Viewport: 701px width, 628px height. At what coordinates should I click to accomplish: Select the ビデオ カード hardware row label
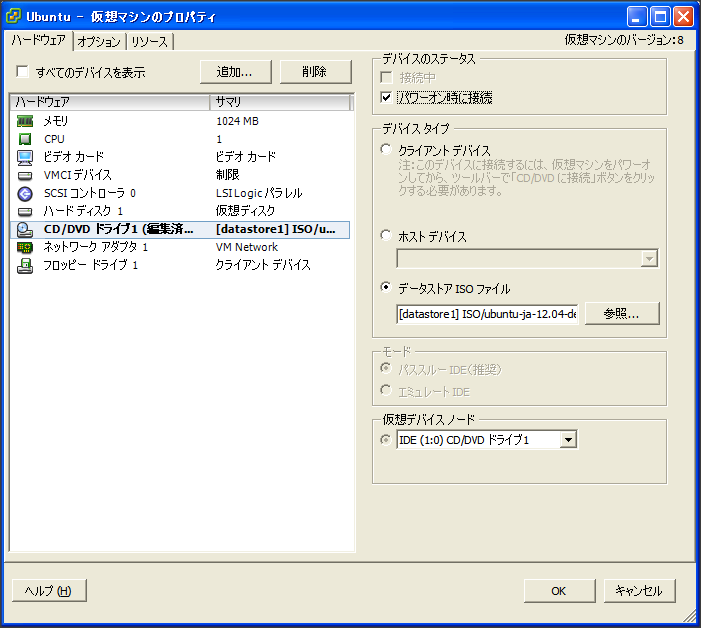tap(73, 157)
